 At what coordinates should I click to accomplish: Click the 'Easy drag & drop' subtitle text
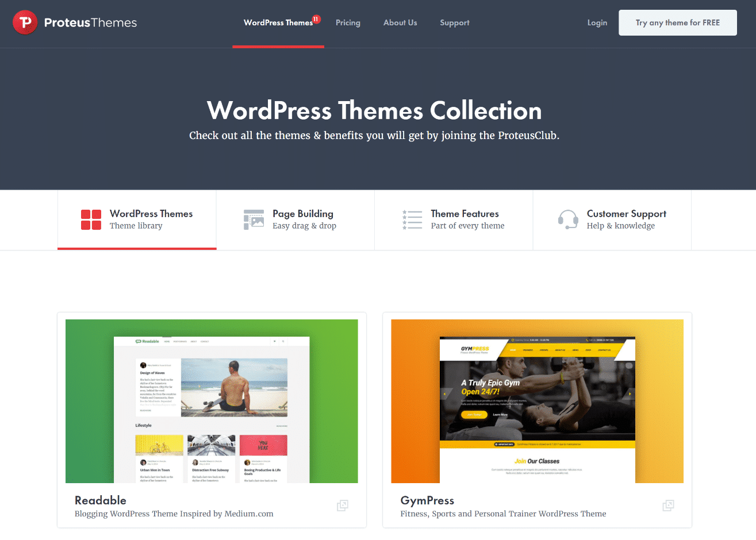(304, 226)
